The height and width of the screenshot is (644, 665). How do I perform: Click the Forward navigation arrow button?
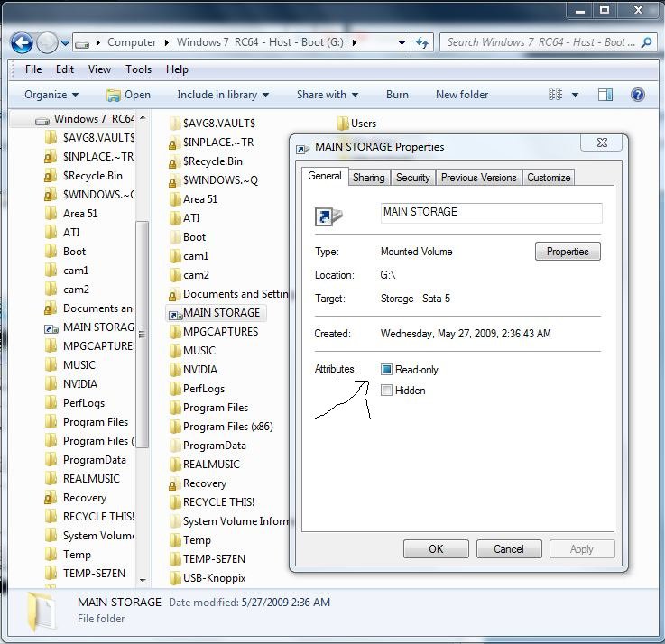pos(47,42)
